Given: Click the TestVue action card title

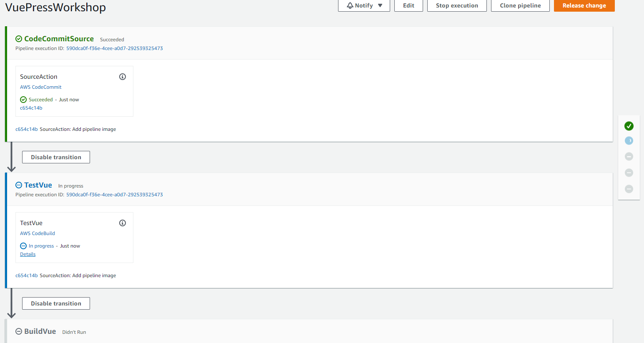Looking at the screenshot, I should coord(31,223).
